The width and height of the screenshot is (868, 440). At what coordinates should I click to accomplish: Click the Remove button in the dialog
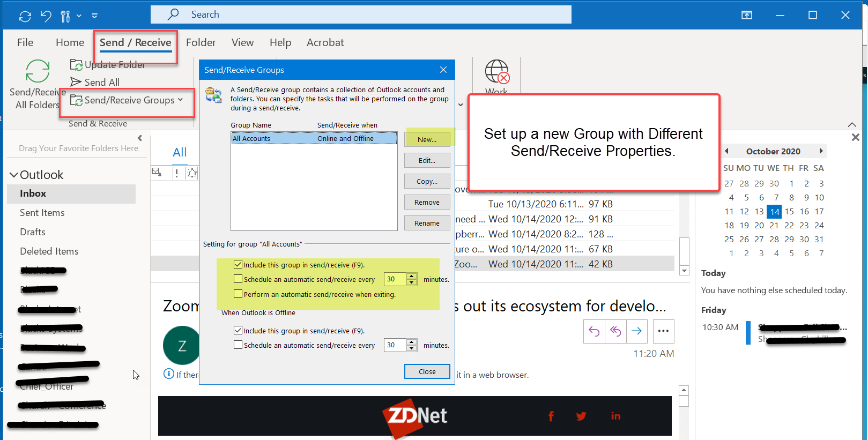tap(427, 202)
